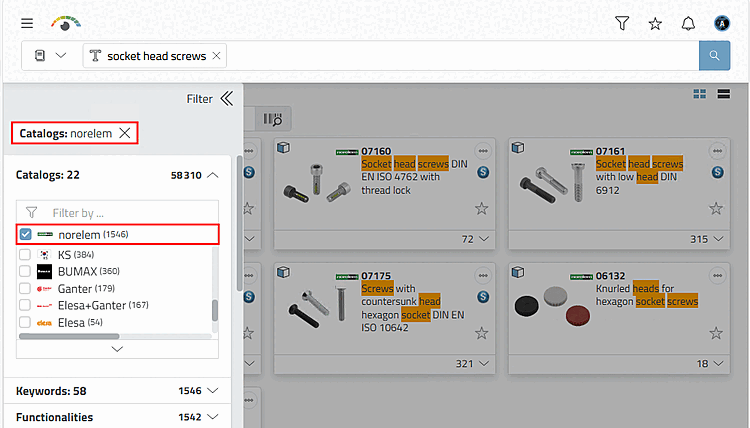Click the 3D cube icon on 07160
The width and height of the screenshot is (750, 428).
click(283, 147)
